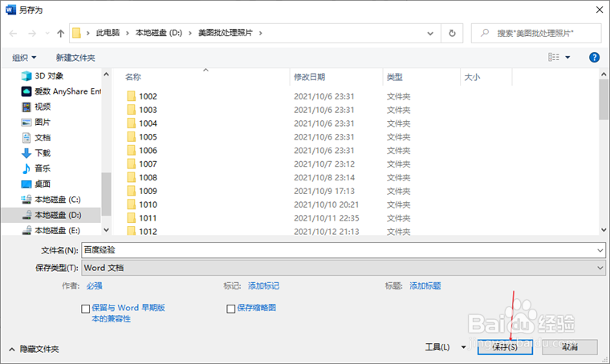
Task: Select the folder named 1011
Action: (148, 218)
